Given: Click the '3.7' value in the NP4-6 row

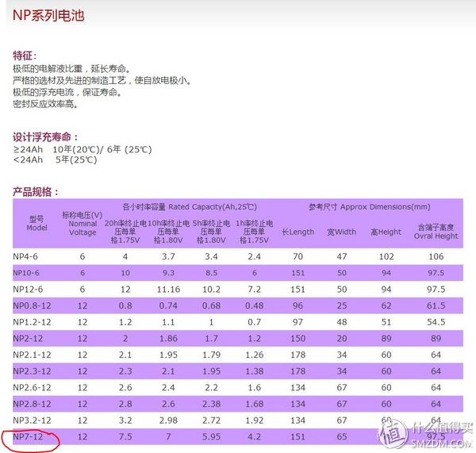Looking at the screenshot, I should click(168, 256).
